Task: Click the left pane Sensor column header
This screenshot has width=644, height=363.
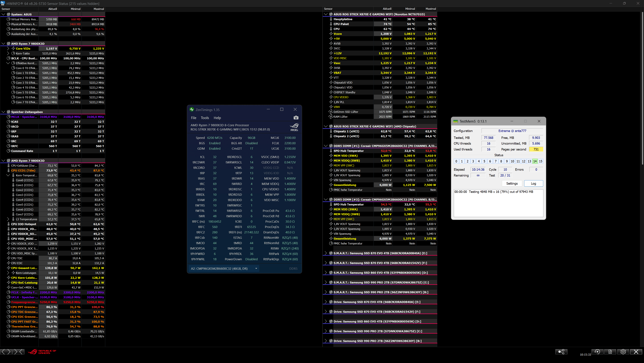Action: tap(19, 9)
